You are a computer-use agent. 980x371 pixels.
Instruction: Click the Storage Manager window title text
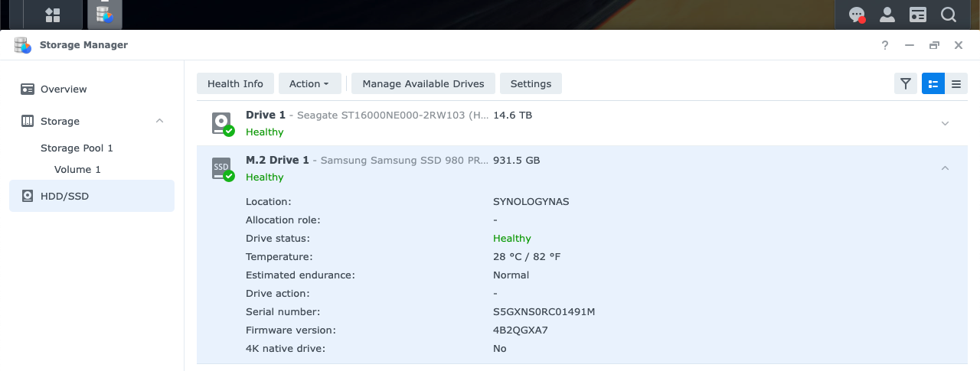point(83,45)
